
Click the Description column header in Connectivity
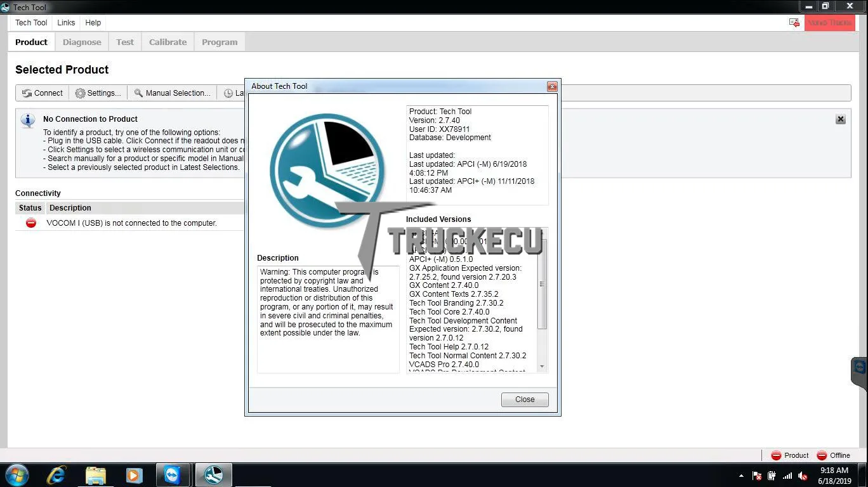click(70, 208)
